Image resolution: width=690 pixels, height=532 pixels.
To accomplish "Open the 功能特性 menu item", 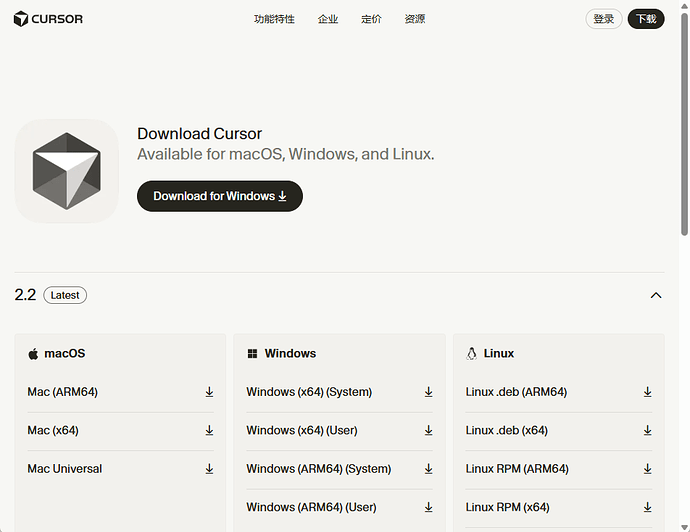I will [x=274, y=19].
